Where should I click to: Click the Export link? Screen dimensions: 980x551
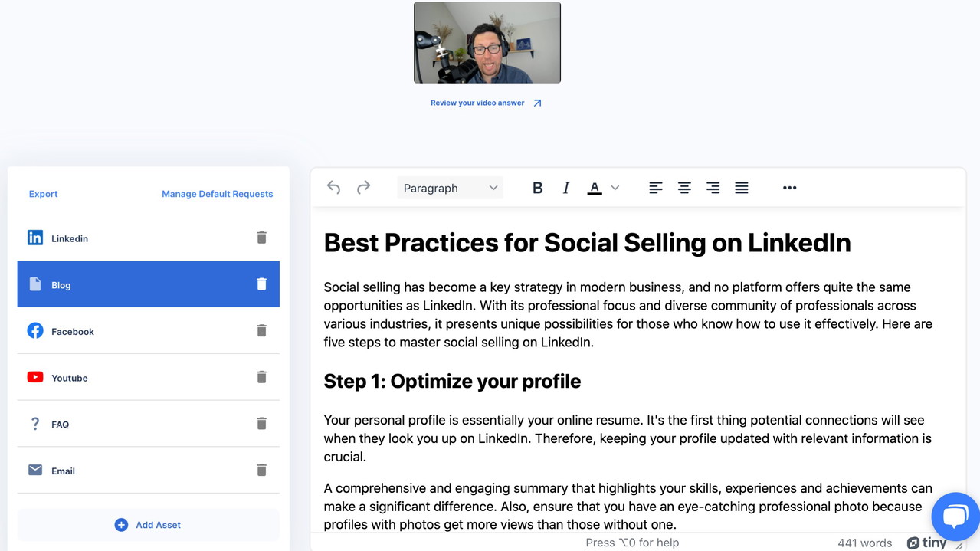[x=43, y=194]
